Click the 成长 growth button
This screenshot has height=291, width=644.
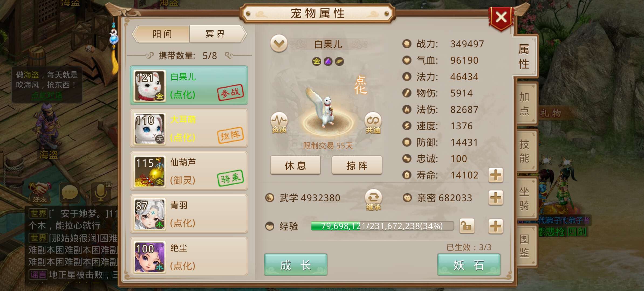coord(296,265)
